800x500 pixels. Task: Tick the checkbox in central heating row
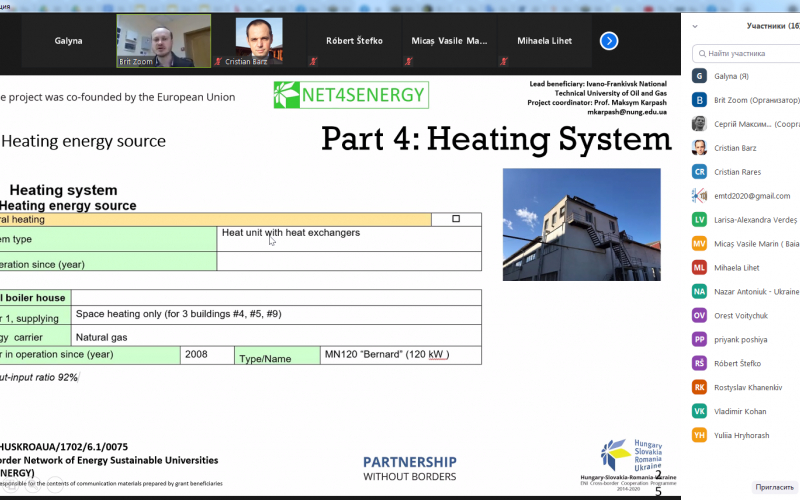pos(456,219)
